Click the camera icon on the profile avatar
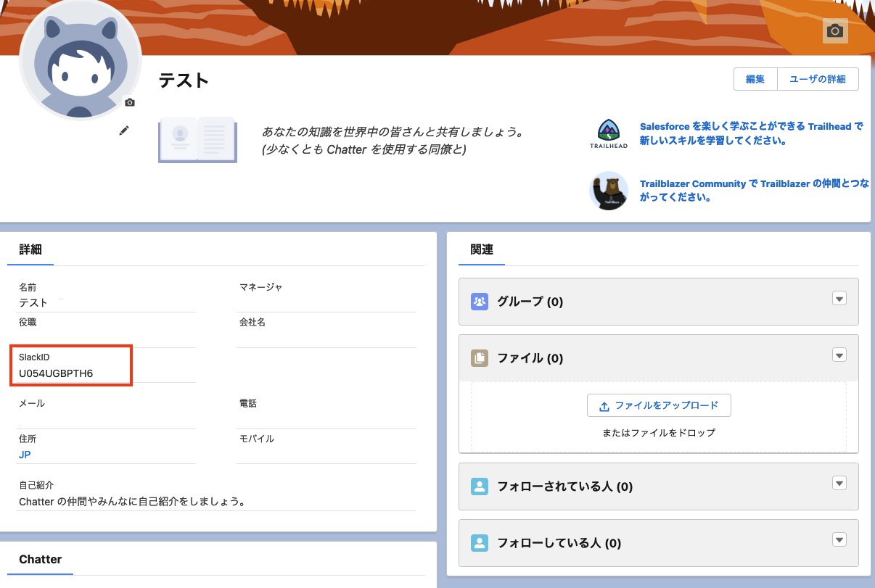This screenshot has height=588, width=875. pos(129,102)
